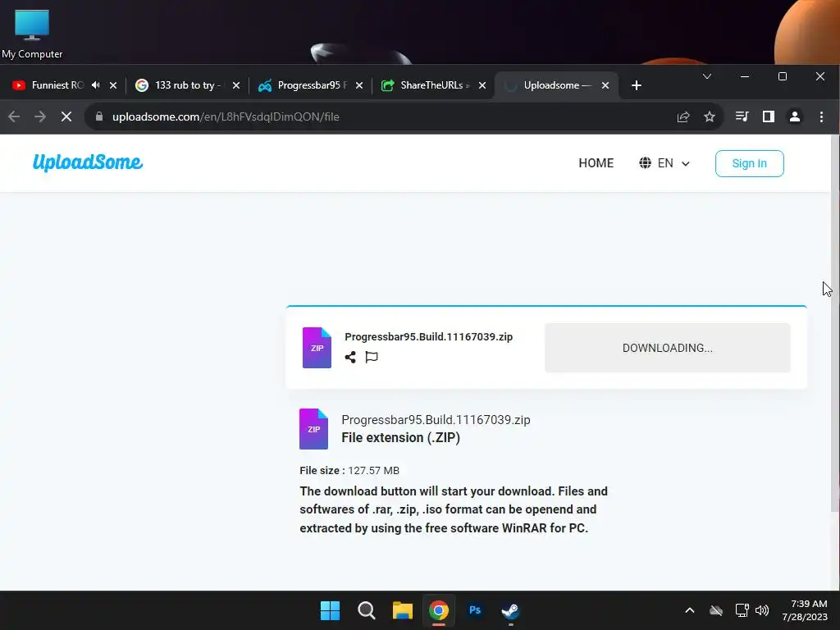This screenshot has height=630, width=840.
Task: Click the 127.57 MB file size text
Action: [373, 470]
